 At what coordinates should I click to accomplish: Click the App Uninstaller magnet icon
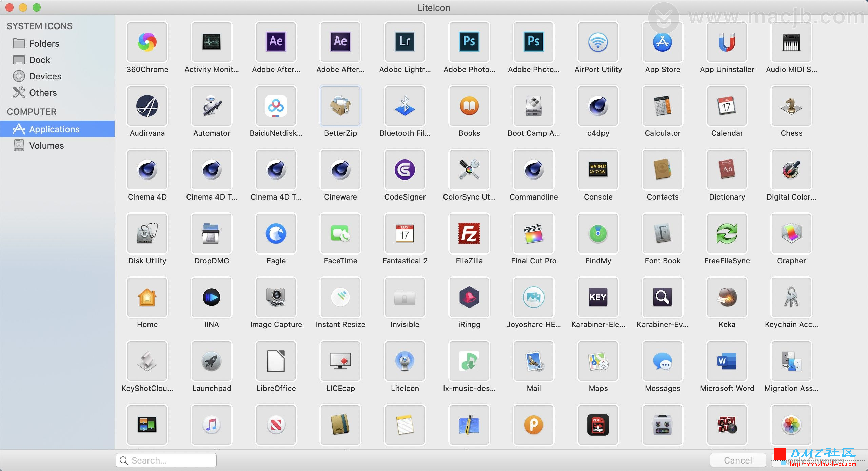coord(727,42)
